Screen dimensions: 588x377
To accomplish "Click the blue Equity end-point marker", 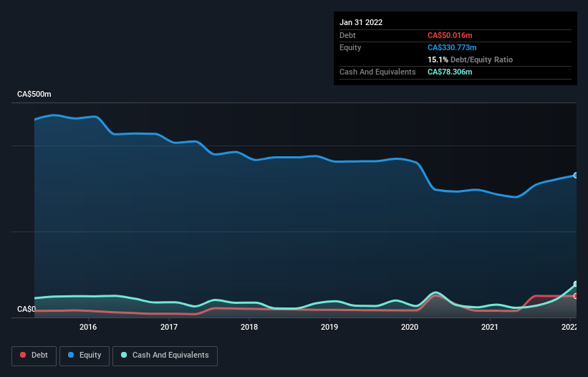I will 576,175.
